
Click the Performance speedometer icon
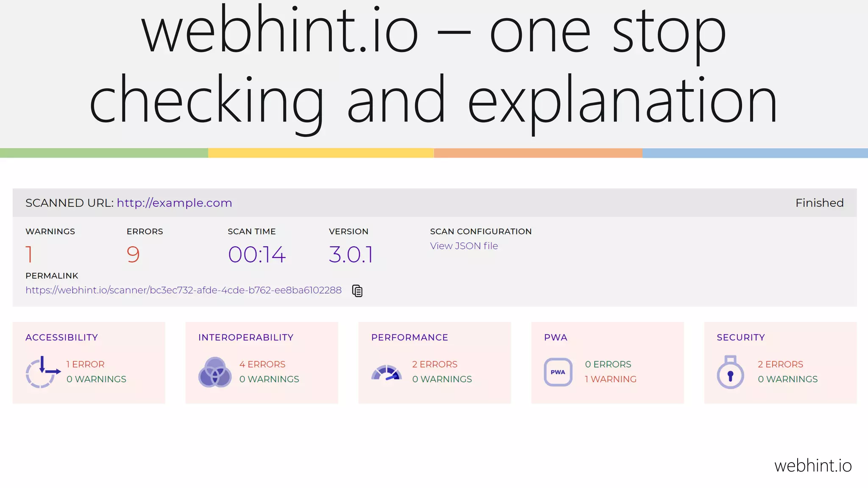point(387,372)
